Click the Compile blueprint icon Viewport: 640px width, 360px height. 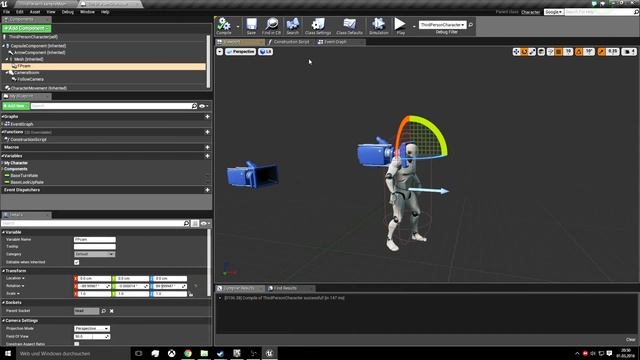click(224, 26)
